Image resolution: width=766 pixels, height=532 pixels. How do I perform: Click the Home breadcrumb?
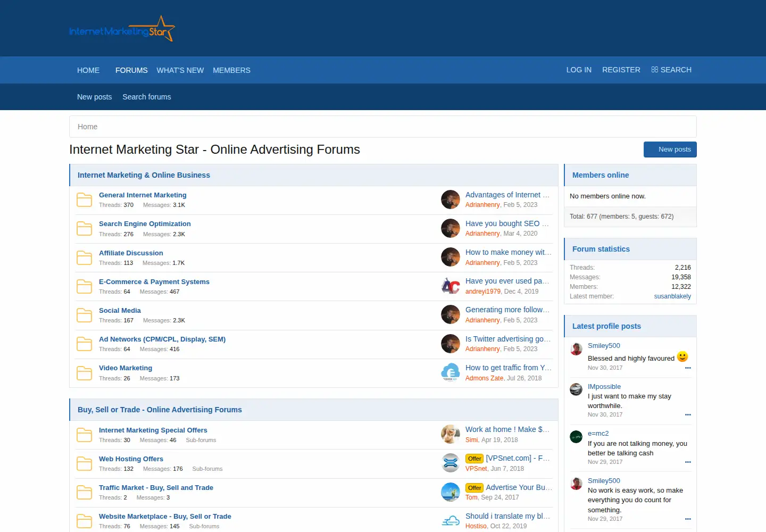87,127
